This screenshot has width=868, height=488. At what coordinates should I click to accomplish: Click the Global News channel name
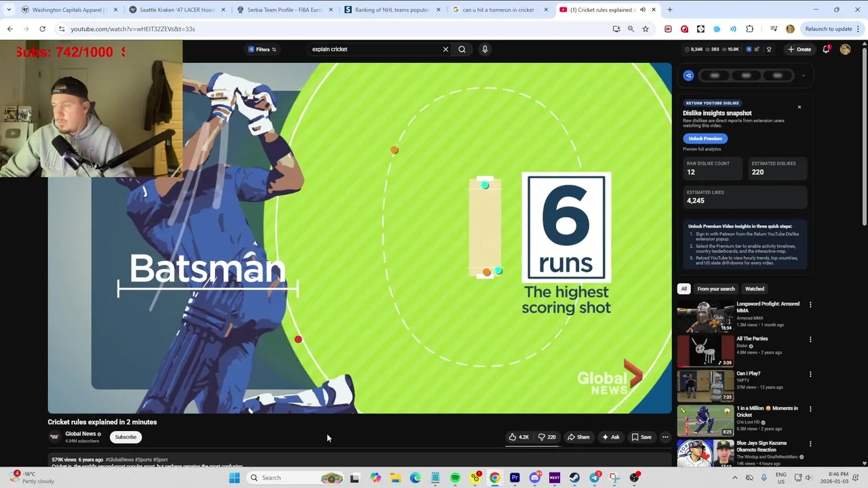click(x=80, y=434)
